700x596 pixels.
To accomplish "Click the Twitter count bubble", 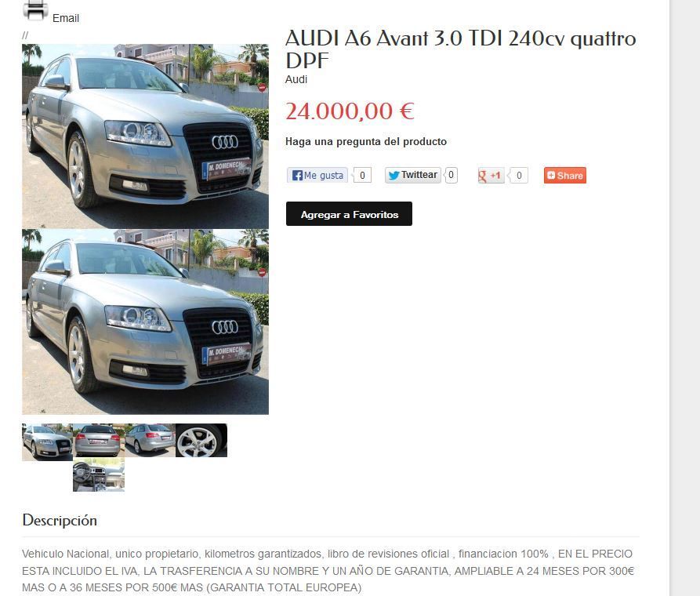I will tap(451, 175).
